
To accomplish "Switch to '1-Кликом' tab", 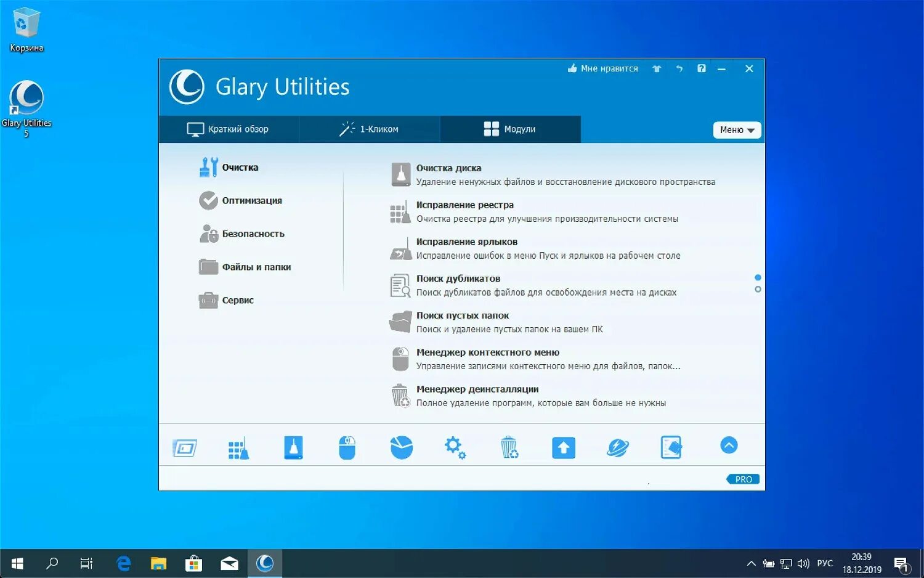I will (x=370, y=129).
